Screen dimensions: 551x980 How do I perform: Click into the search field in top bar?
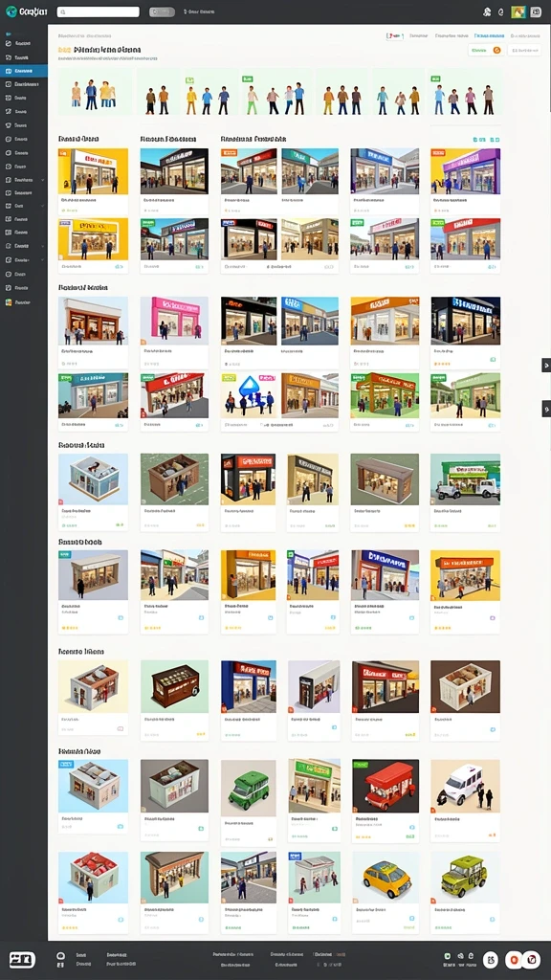[x=99, y=11]
